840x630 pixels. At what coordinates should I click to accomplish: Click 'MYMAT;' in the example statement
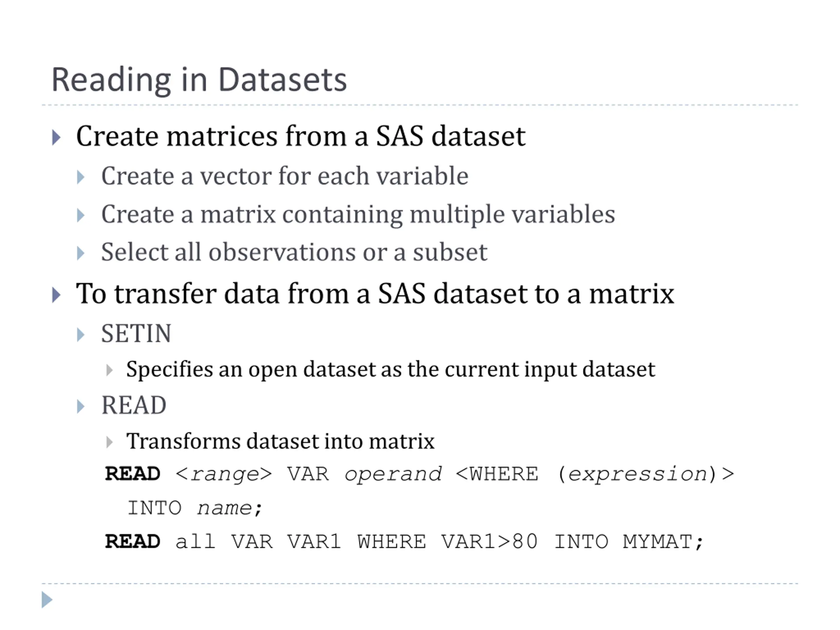[663, 542]
